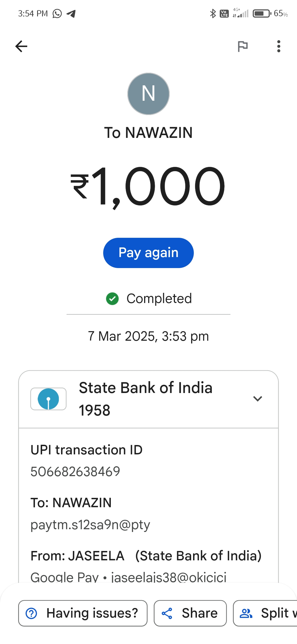Viewport: 297px width, 644px height.
Task: Tap the To NAWAZIN recipient name
Action: tap(148, 133)
